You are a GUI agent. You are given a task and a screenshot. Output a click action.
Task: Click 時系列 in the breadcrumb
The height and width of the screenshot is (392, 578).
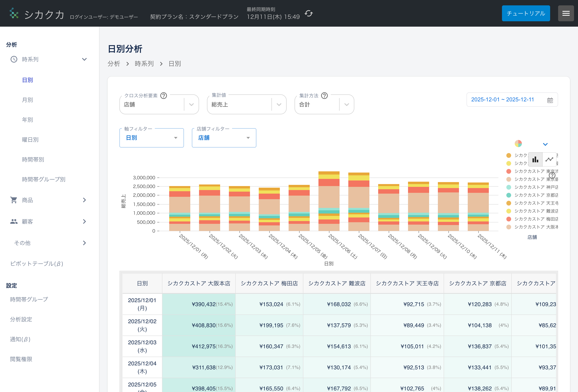144,64
